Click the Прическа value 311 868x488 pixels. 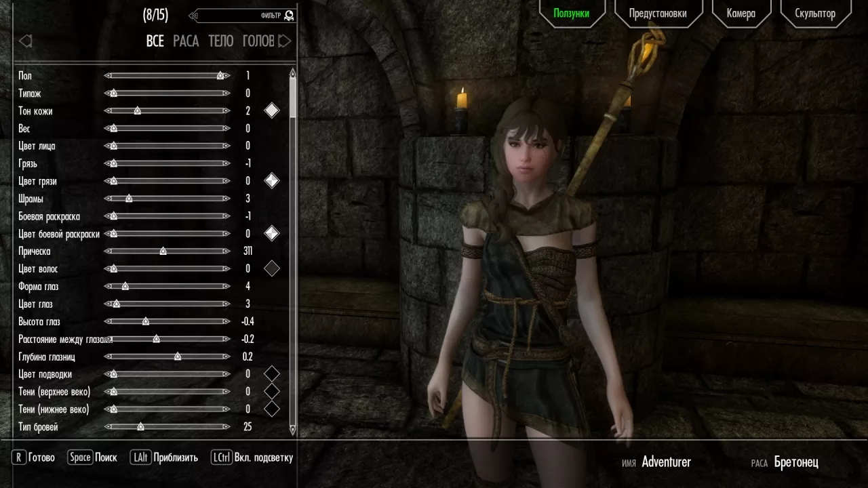coord(248,251)
